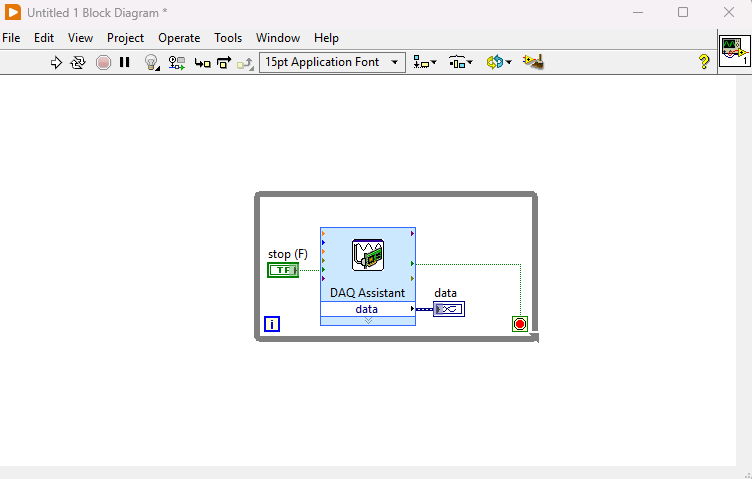The width and height of the screenshot is (752, 479).
Task: Click the data graph indicator terminal
Action: tap(449, 309)
